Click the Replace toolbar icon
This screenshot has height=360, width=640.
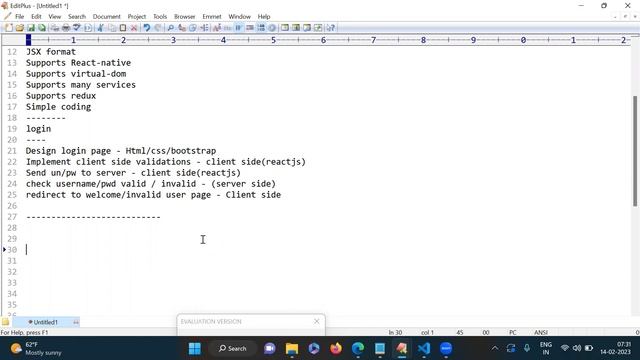[182, 28]
